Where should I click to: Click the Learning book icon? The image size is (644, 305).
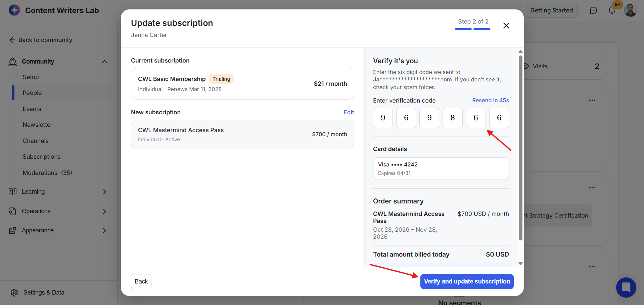pos(13,192)
